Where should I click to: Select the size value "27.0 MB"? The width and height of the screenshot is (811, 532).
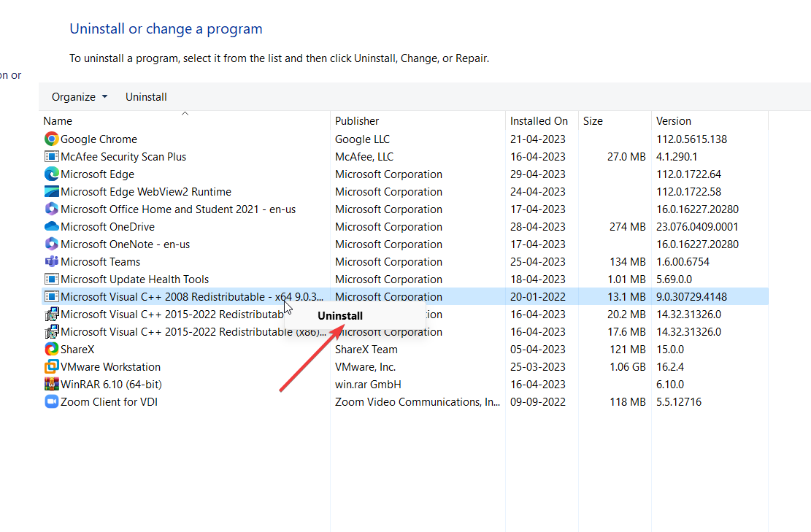click(x=626, y=157)
